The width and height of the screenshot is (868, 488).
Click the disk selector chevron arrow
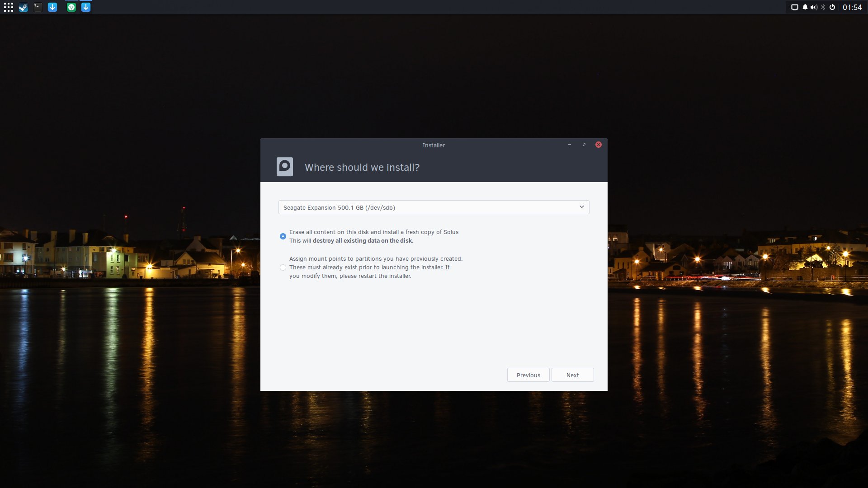[x=582, y=207]
